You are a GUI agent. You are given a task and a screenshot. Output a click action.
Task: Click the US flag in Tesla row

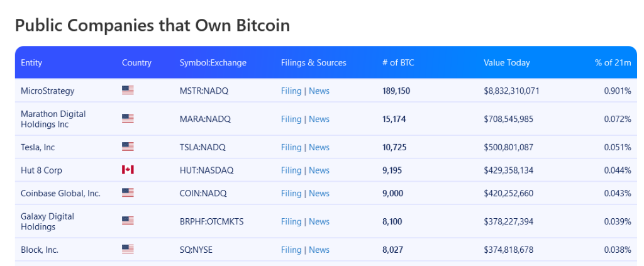pyautogui.click(x=128, y=147)
